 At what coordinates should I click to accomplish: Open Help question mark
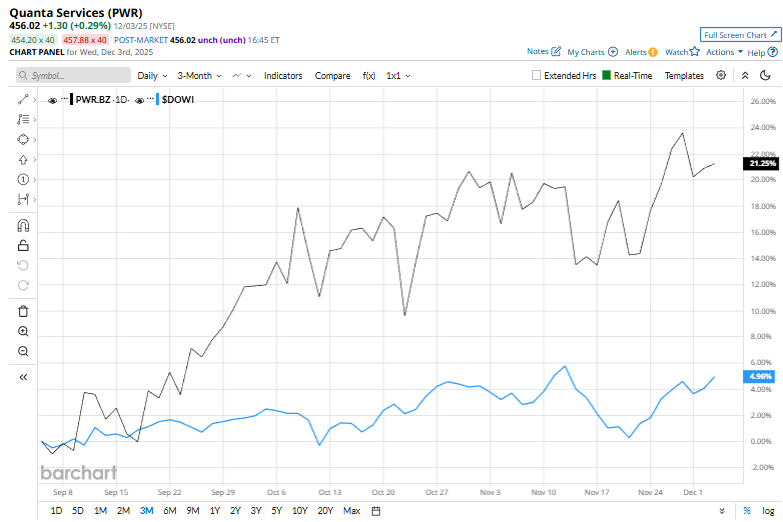point(773,52)
